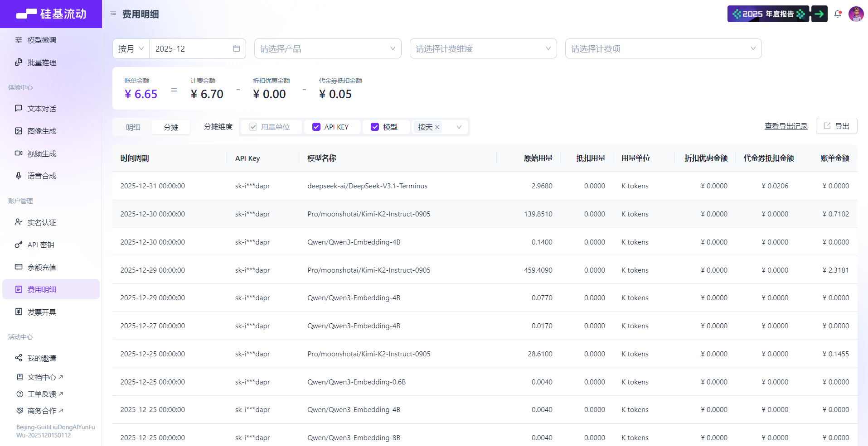The height and width of the screenshot is (446, 868).
Task: Open the 请选择产品 dropdown
Action: 328,48
